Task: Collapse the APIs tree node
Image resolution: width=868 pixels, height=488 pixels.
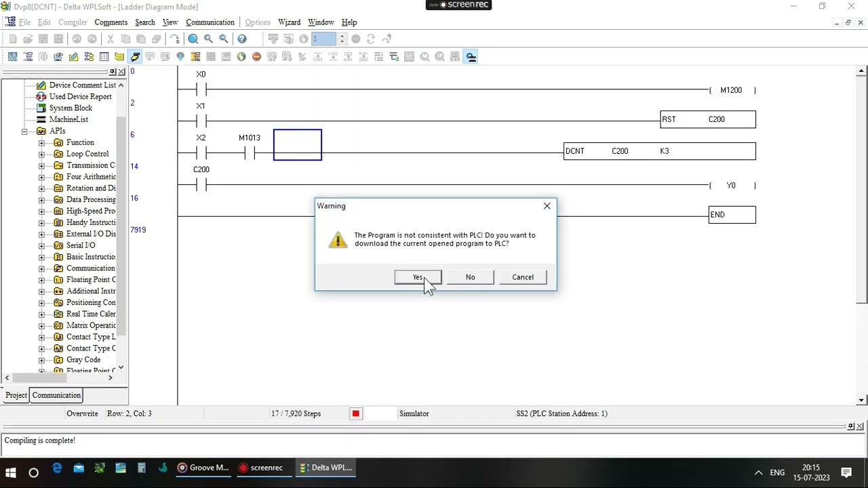Action: (x=24, y=131)
